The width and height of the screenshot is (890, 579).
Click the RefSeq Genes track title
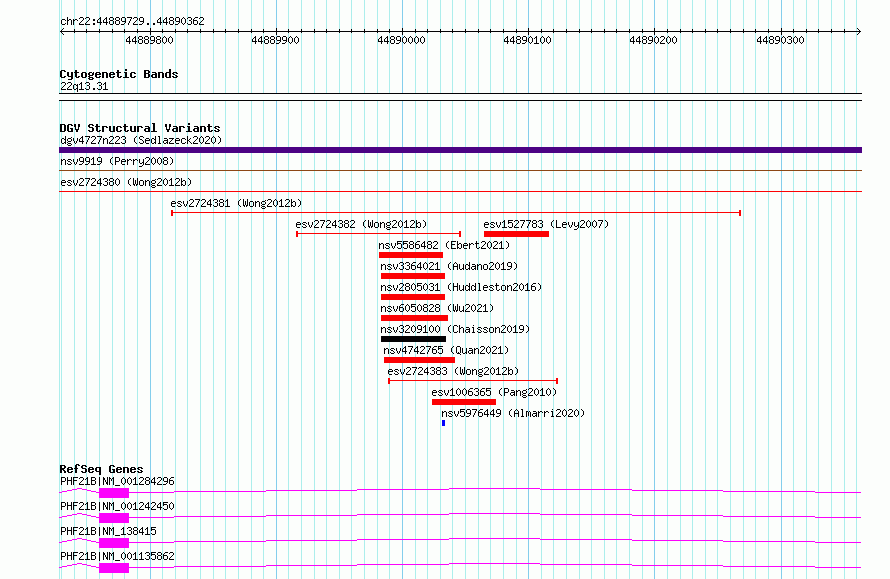(101, 469)
